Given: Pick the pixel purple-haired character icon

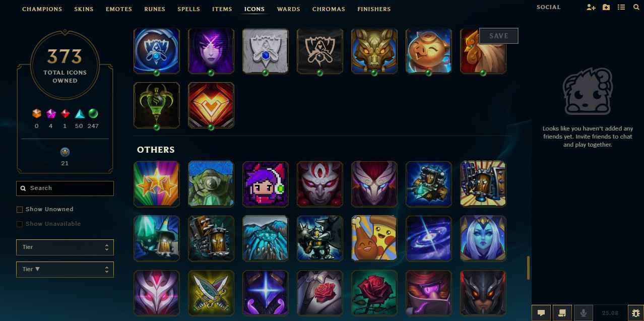Looking at the screenshot, I should [265, 184].
